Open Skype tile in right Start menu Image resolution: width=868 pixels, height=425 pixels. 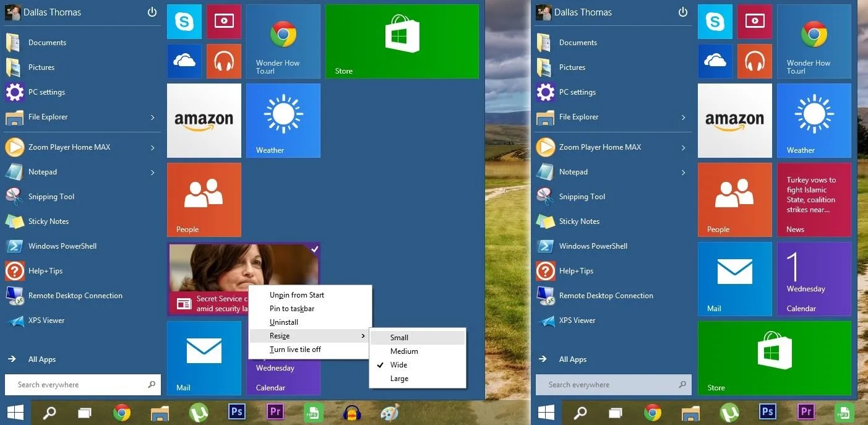(x=715, y=22)
